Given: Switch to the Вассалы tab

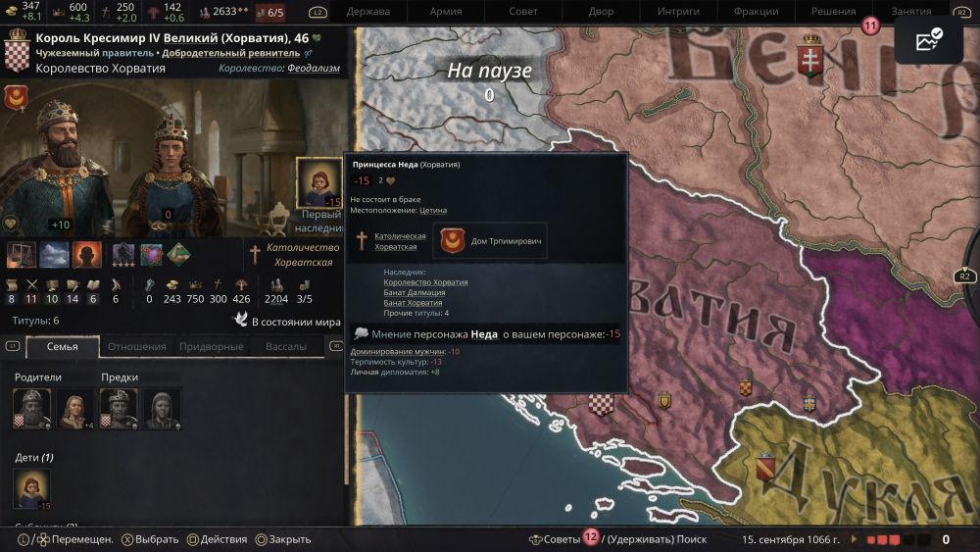Looking at the screenshot, I should (x=285, y=346).
